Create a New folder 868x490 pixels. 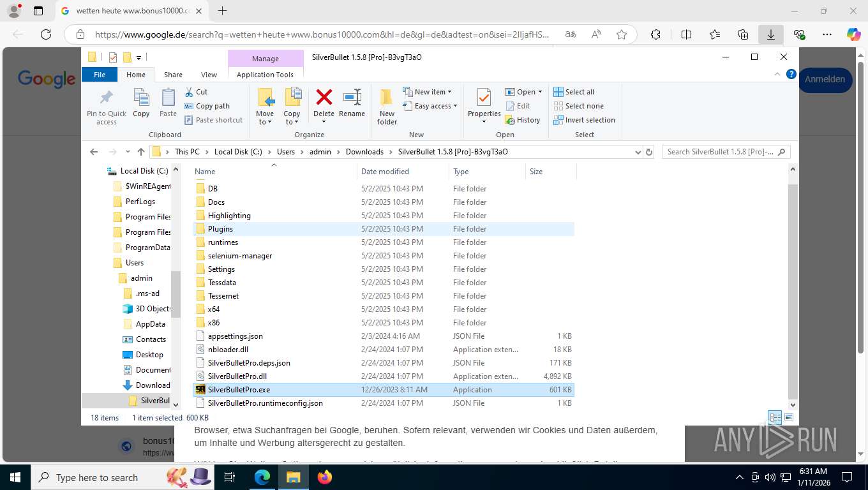(x=387, y=107)
